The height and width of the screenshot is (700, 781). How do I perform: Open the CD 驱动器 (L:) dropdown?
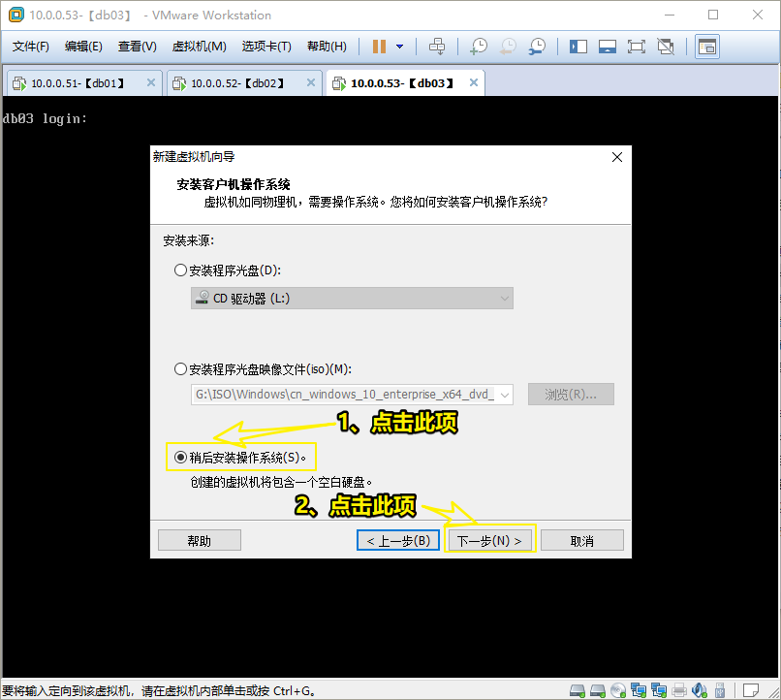pos(505,298)
